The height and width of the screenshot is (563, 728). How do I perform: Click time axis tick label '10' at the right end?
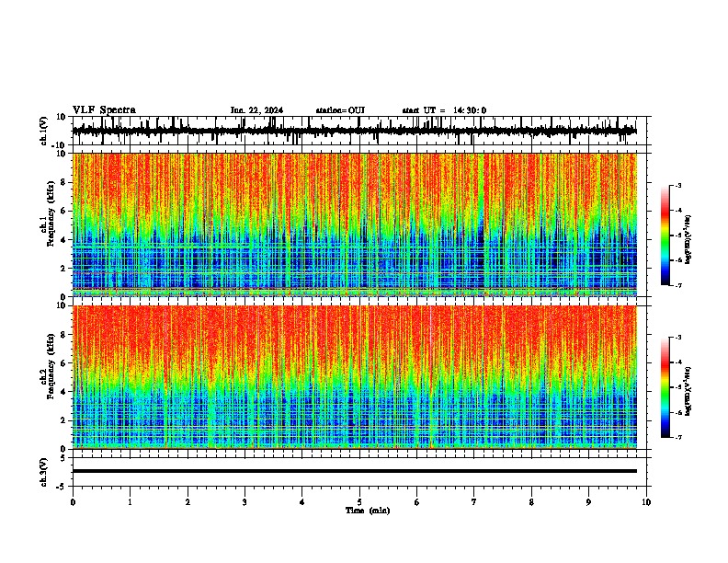[x=646, y=502]
